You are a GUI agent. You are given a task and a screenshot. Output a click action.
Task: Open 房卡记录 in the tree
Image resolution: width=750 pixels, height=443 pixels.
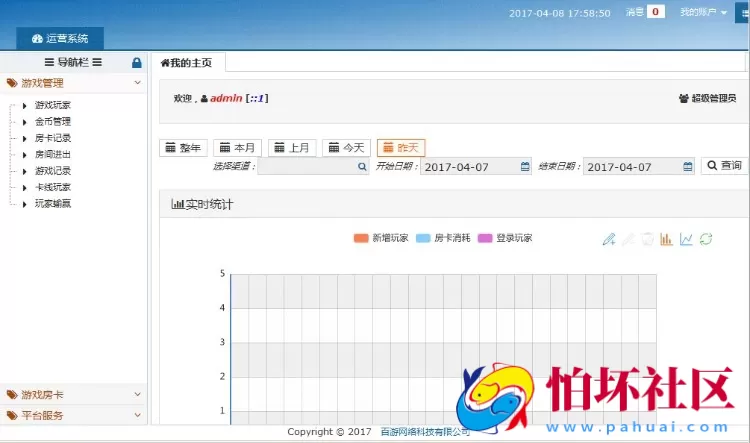[x=53, y=138]
